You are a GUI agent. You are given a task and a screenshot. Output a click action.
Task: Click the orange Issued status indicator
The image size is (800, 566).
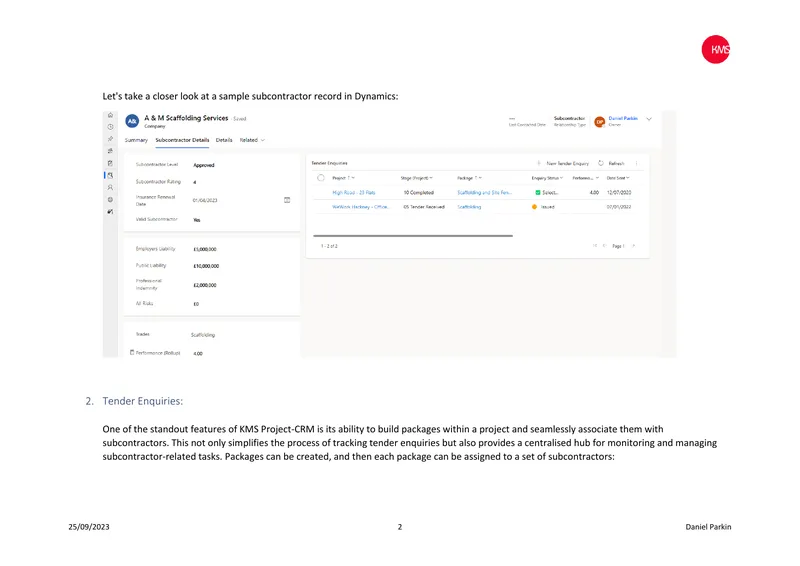534,207
